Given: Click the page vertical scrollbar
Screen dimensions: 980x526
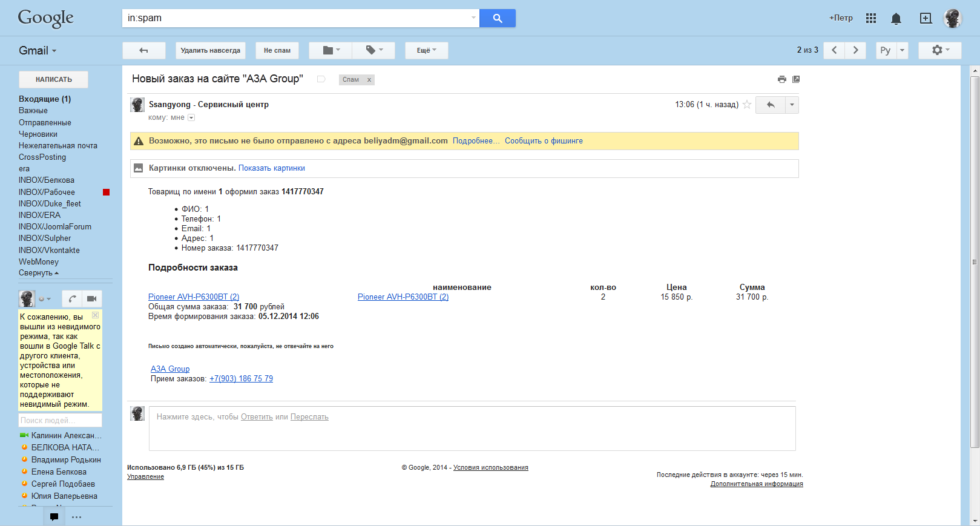Looking at the screenshot, I should point(975,262).
